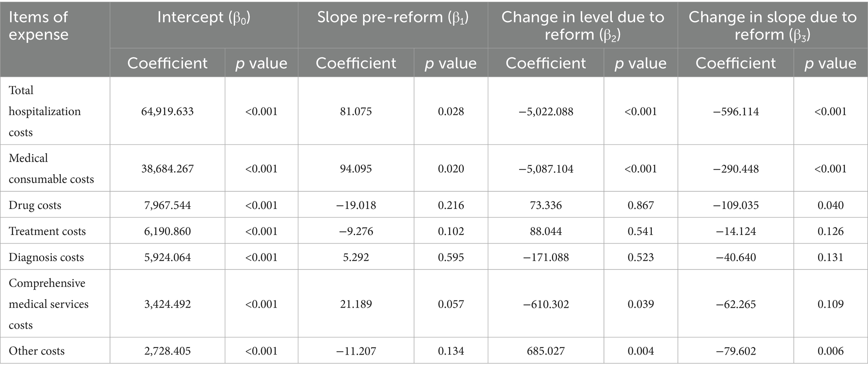
Task: Select the 'Treatment costs' row label
Action: (47, 231)
